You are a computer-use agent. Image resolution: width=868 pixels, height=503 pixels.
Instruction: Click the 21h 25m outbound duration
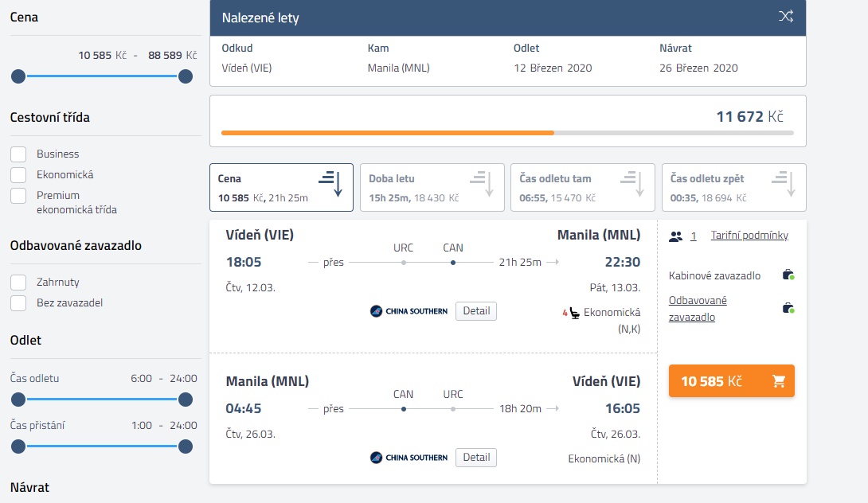[520, 263]
